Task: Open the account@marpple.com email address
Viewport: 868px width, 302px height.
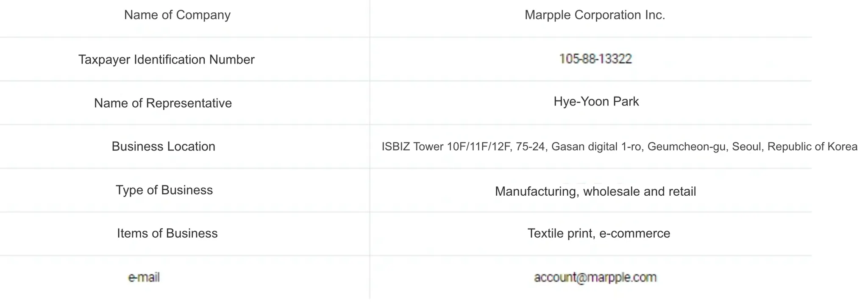Action: (x=595, y=277)
